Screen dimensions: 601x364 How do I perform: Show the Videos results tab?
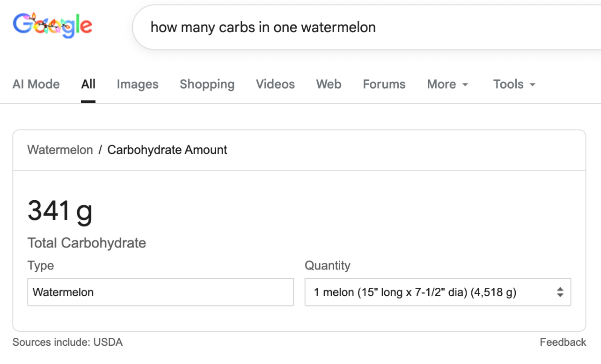[275, 84]
